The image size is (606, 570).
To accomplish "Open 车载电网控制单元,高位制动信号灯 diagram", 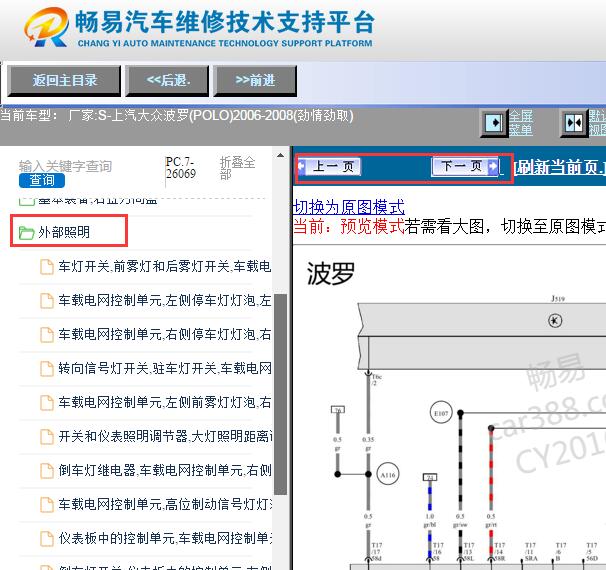I will [x=165, y=504].
